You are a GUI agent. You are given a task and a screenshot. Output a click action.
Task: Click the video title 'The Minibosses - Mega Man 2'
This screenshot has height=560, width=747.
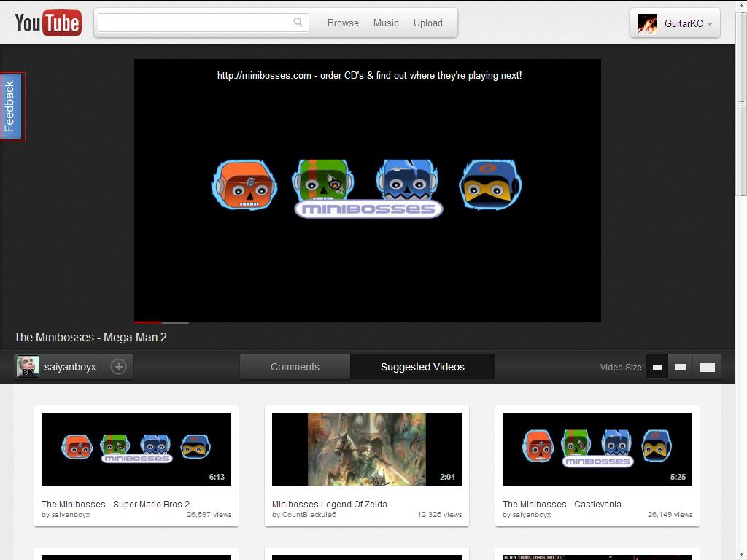90,337
